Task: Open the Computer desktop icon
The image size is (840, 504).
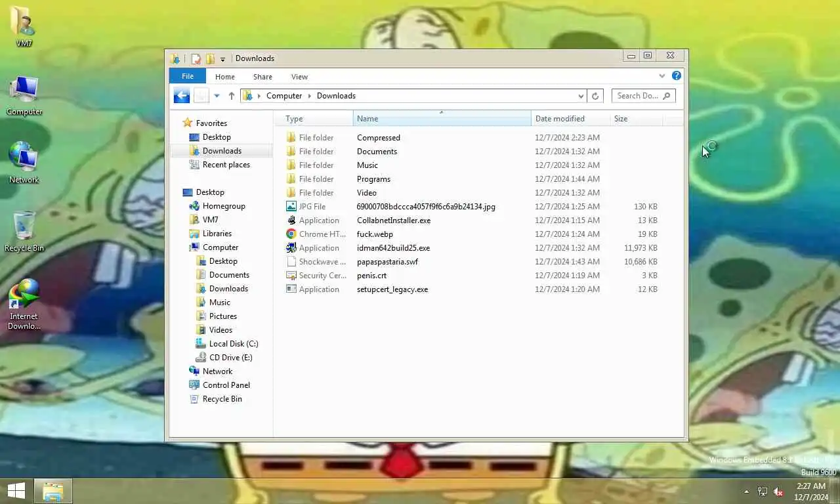Action: (x=24, y=96)
